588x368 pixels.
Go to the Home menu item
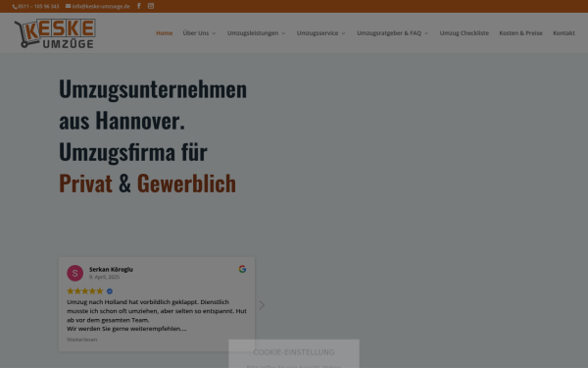pyautogui.click(x=165, y=33)
